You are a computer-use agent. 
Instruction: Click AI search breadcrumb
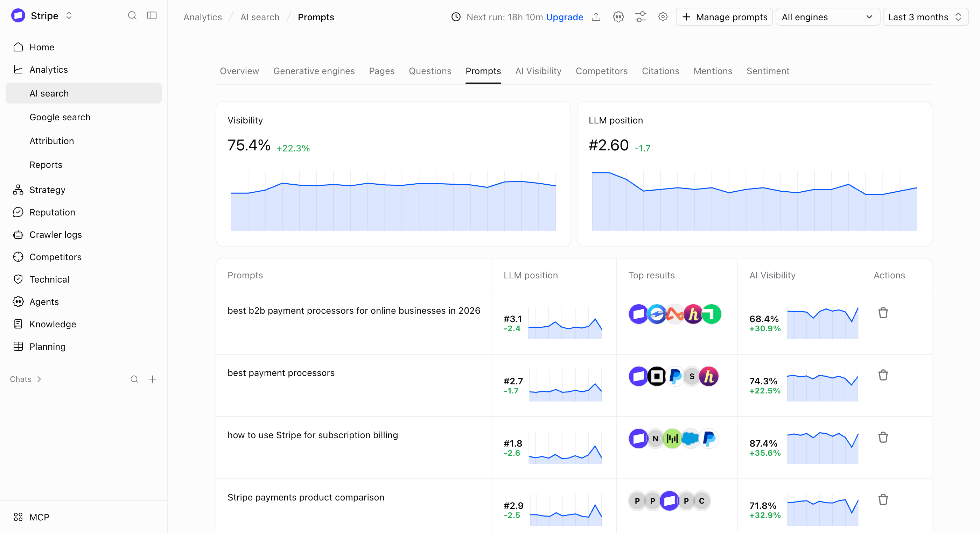coord(260,17)
